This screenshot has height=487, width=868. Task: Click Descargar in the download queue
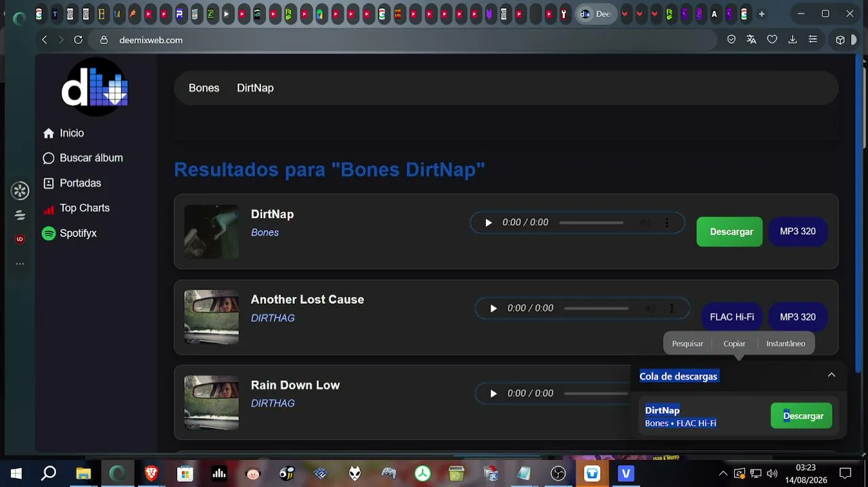point(802,416)
